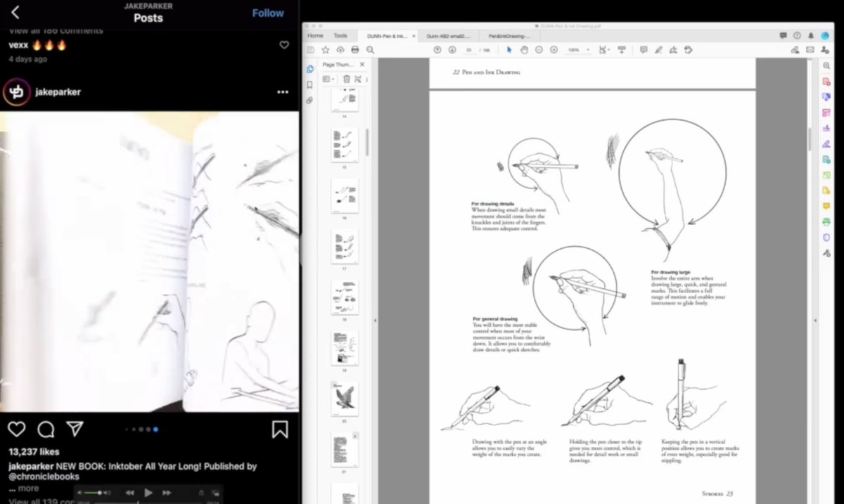Image resolution: width=844 pixels, height=504 pixels.
Task: View the 13,237 likes list
Action: click(34, 452)
